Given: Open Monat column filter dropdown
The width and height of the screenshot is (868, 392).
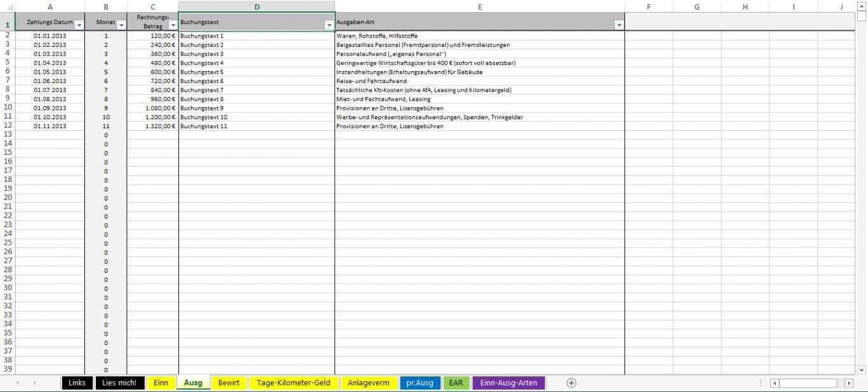Looking at the screenshot, I should click(x=121, y=25).
